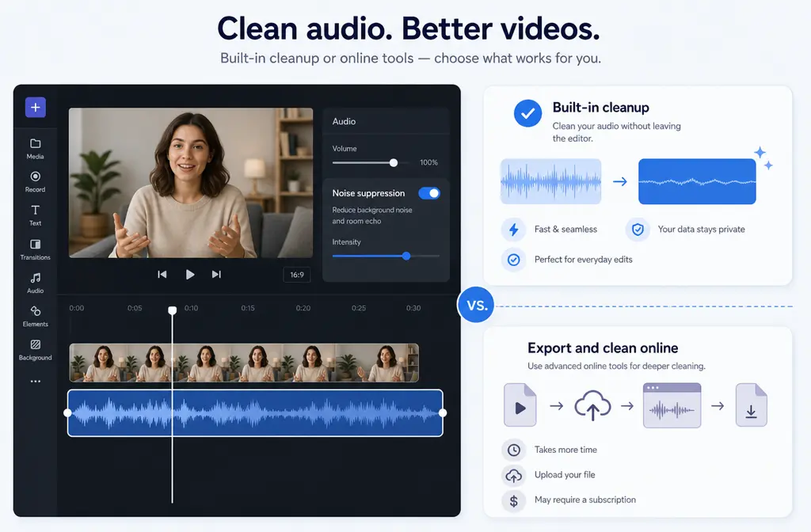Select the video clip track thumbnails

[x=244, y=363]
